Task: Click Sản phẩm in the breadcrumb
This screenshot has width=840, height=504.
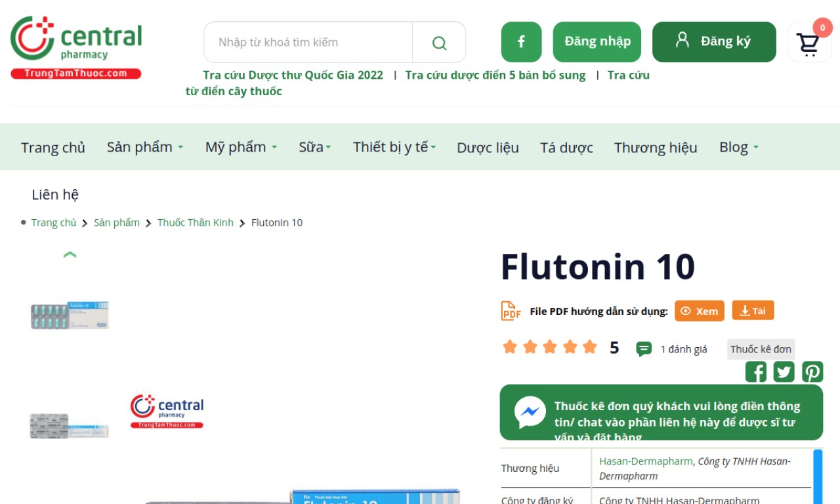Action: coord(117,222)
